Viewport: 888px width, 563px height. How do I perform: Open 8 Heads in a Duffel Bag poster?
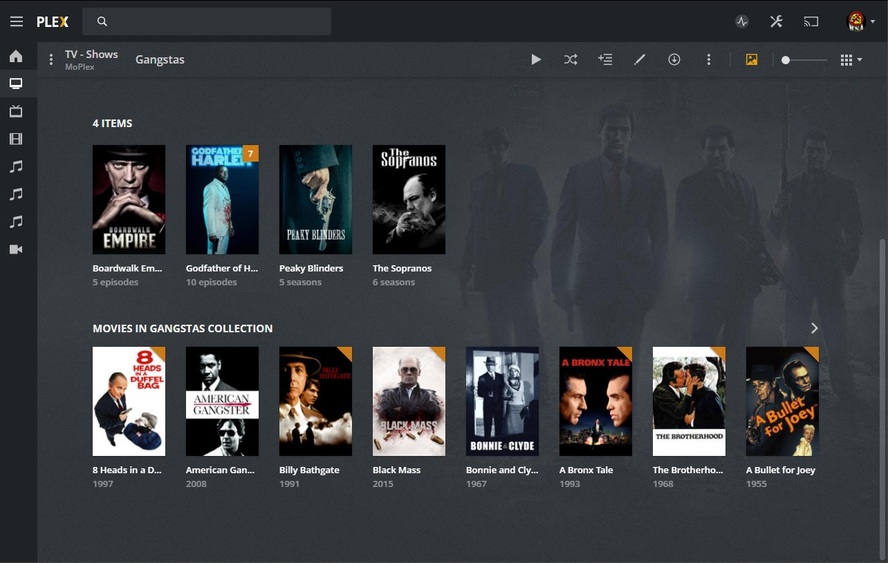coord(129,401)
